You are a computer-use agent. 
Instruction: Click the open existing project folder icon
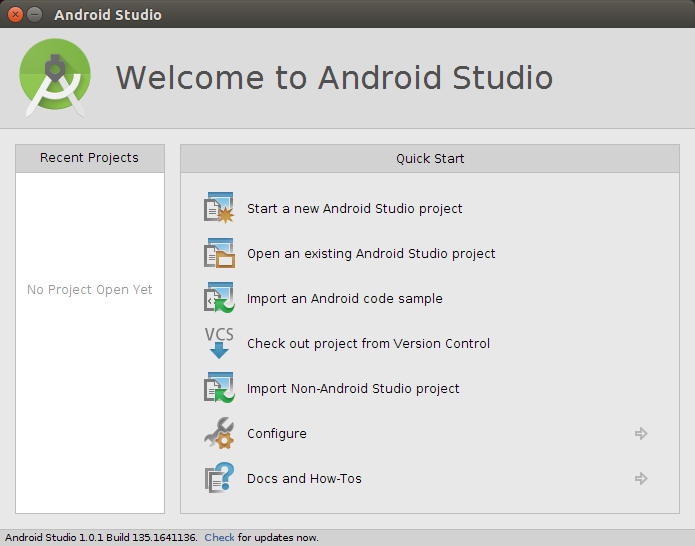pos(219,253)
